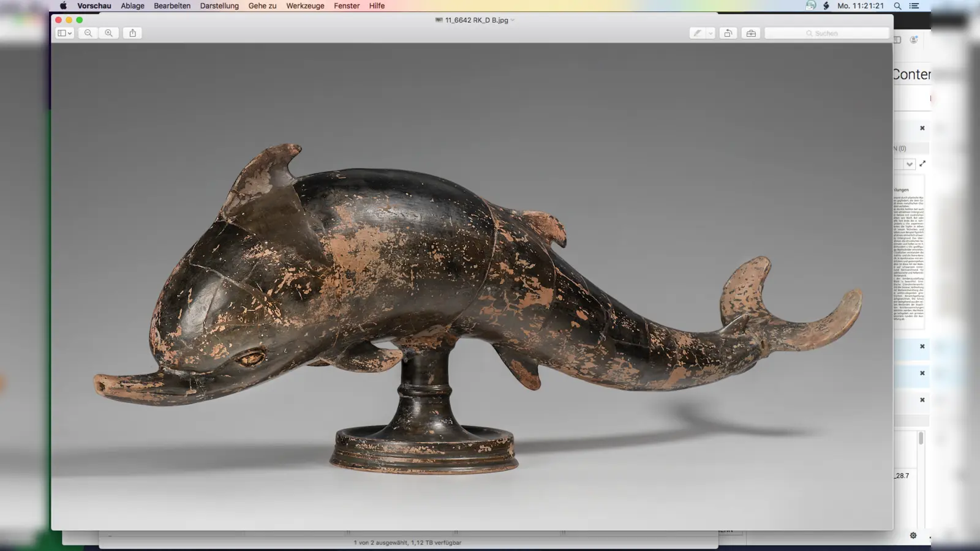The image size is (980, 551).
Task: Open the Apple menu
Action: (63, 6)
